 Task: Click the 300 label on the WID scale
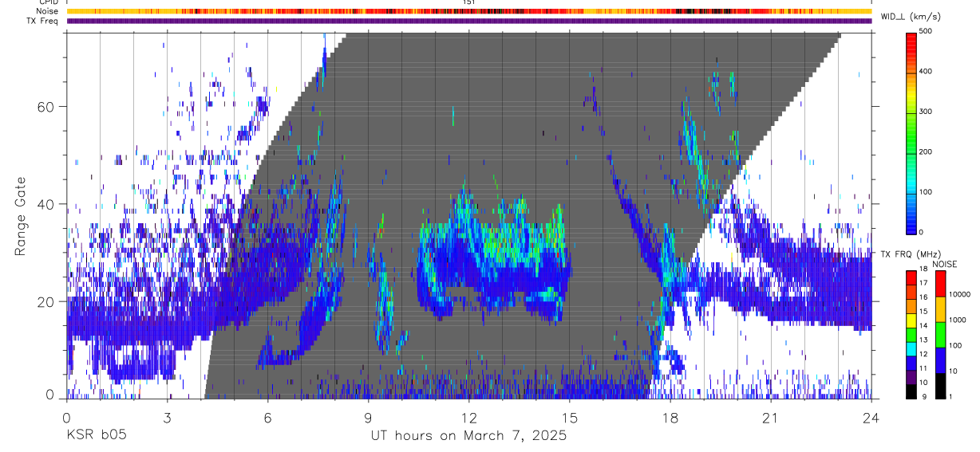[927, 112]
